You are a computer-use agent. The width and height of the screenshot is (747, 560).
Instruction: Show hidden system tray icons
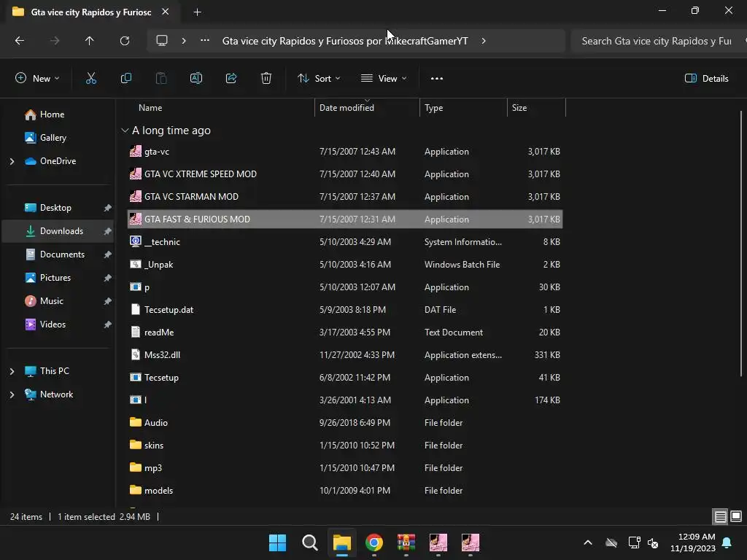(x=588, y=542)
